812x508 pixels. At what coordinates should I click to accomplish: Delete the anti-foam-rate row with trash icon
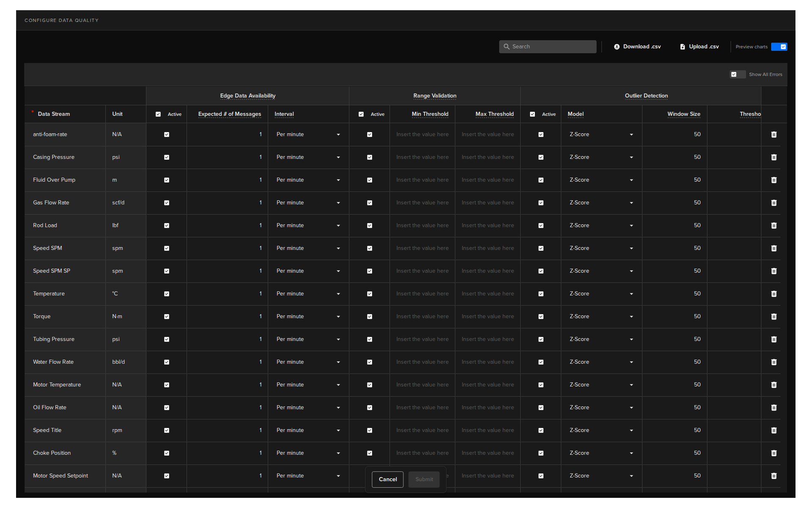coord(774,135)
